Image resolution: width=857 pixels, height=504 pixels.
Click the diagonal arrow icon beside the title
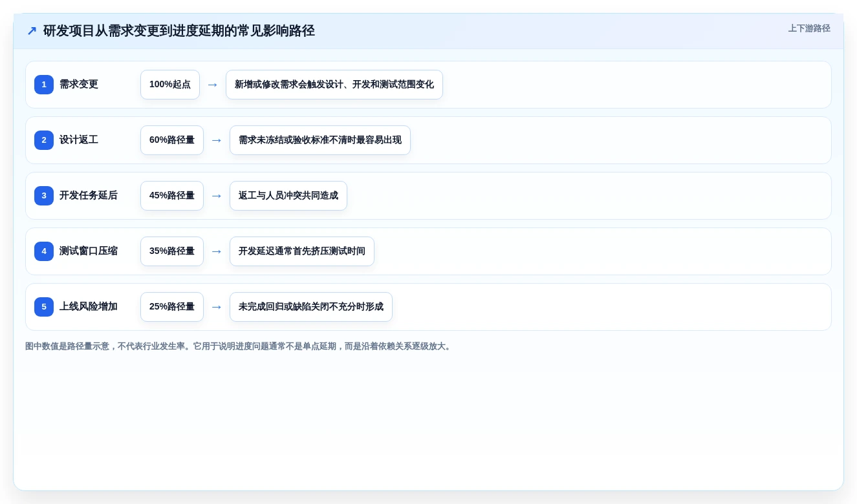click(32, 31)
